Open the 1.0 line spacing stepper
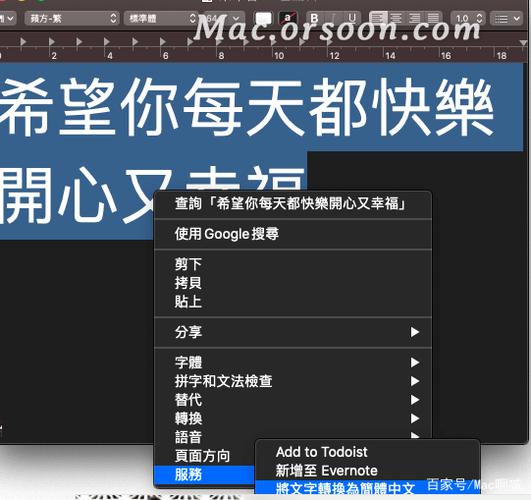 468,18
